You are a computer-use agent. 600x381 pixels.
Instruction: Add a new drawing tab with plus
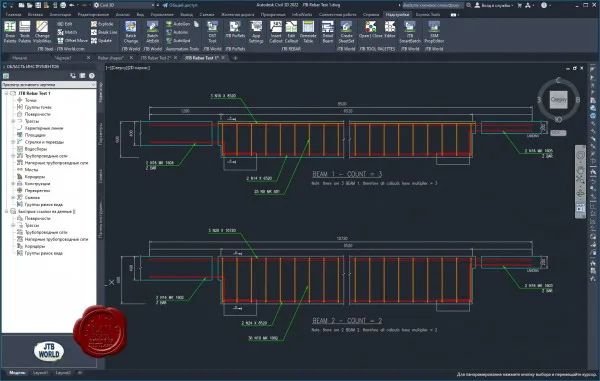pos(235,58)
